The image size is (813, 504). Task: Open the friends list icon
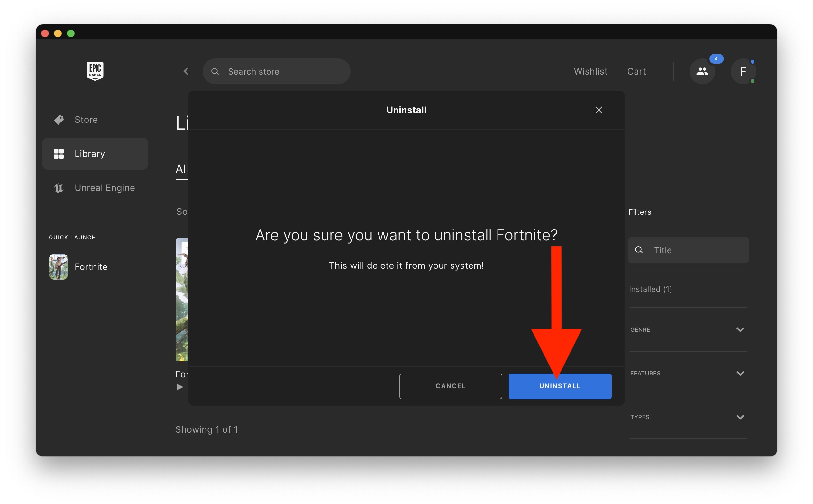(702, 71)
